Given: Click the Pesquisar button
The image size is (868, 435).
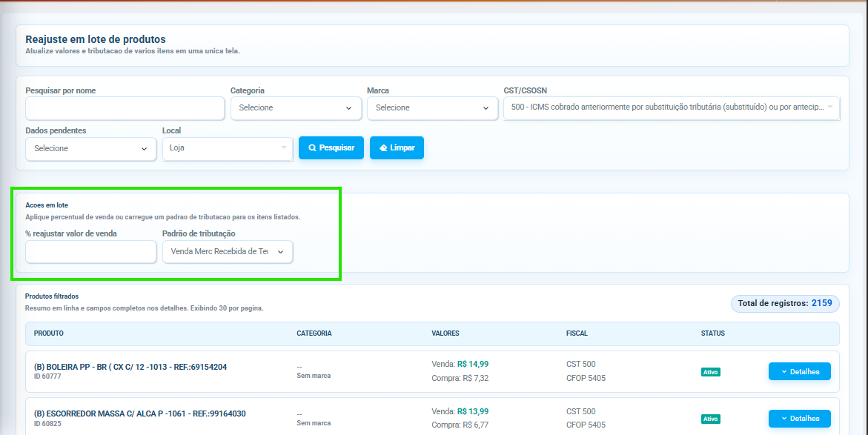Looking at the screenshot, I should pyautogui.click(x=331, y=147).
